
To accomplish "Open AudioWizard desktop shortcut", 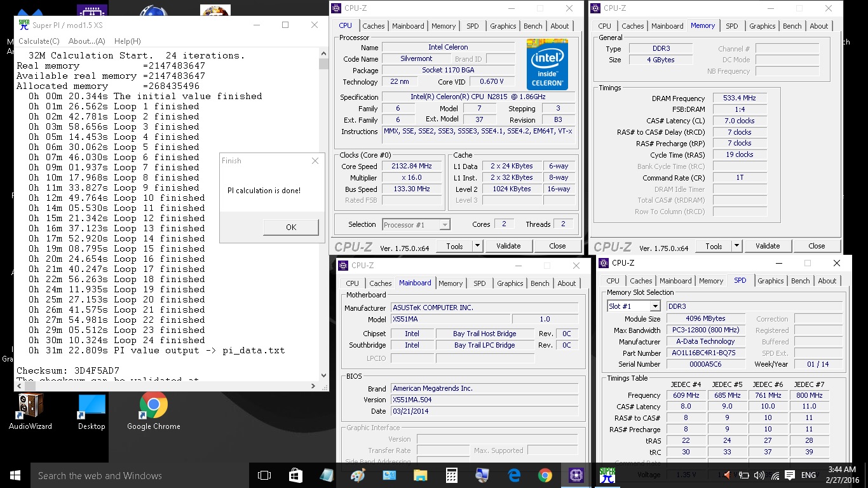I will point(30,412).
